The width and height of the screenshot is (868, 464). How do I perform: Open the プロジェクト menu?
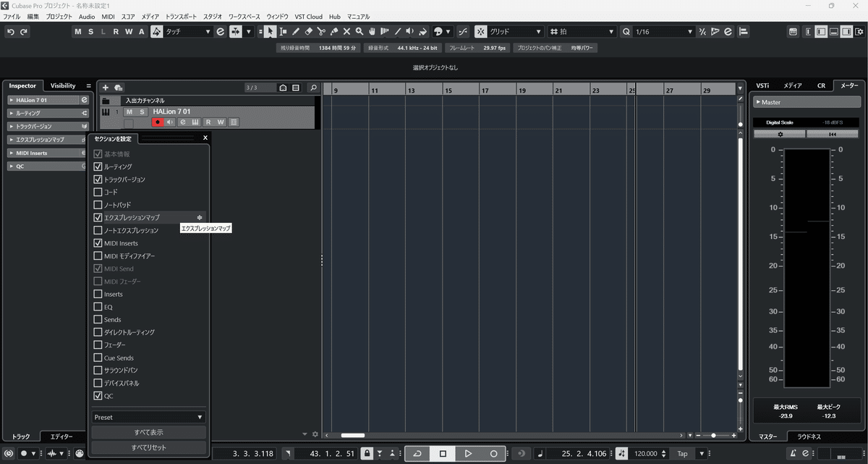[59, 16]
